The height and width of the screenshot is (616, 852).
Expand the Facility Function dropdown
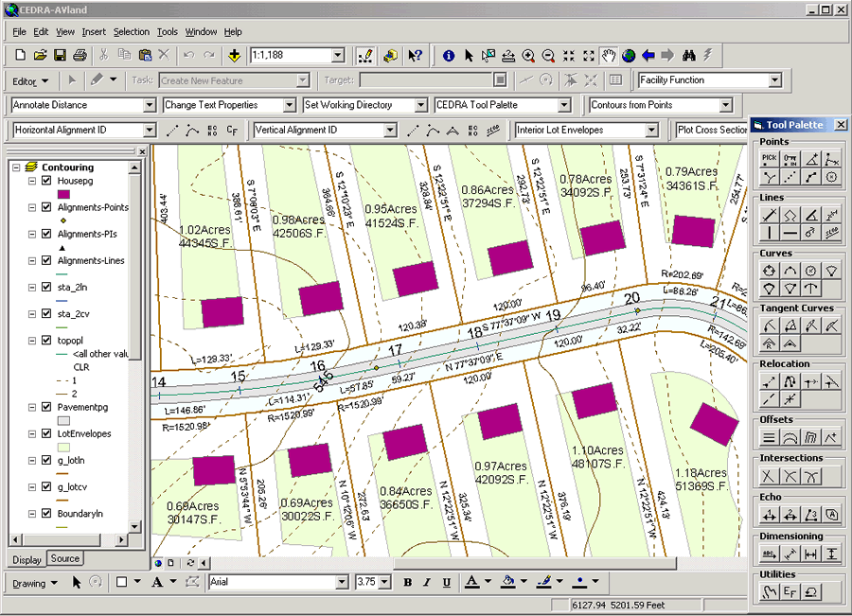coord(774,80)
